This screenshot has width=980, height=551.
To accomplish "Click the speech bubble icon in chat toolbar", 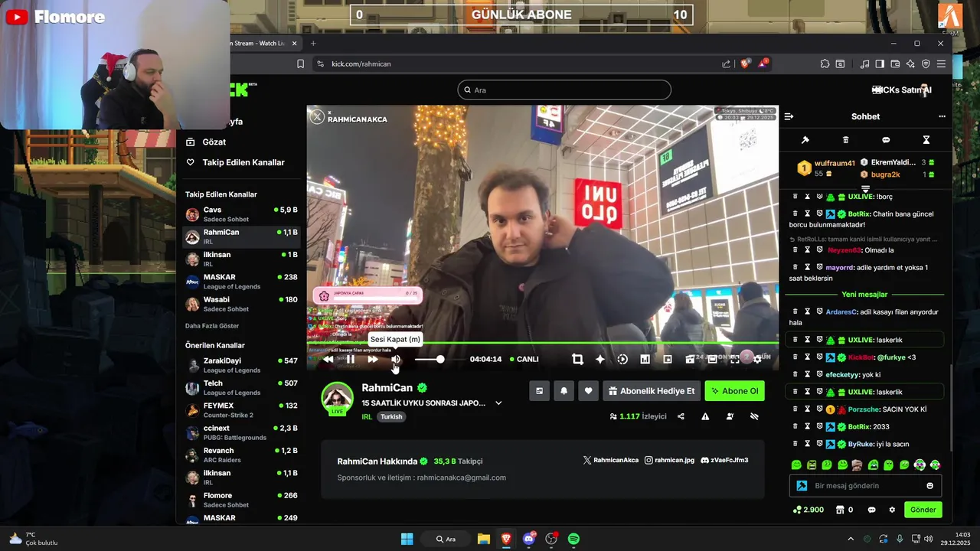I will coord(886,140).
